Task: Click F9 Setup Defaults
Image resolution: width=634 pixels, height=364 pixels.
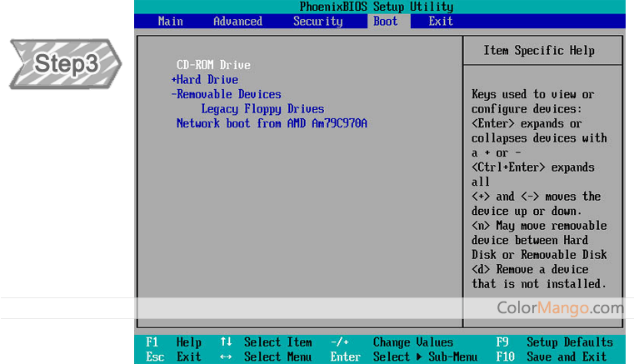Action: click(x=554, y=342)
